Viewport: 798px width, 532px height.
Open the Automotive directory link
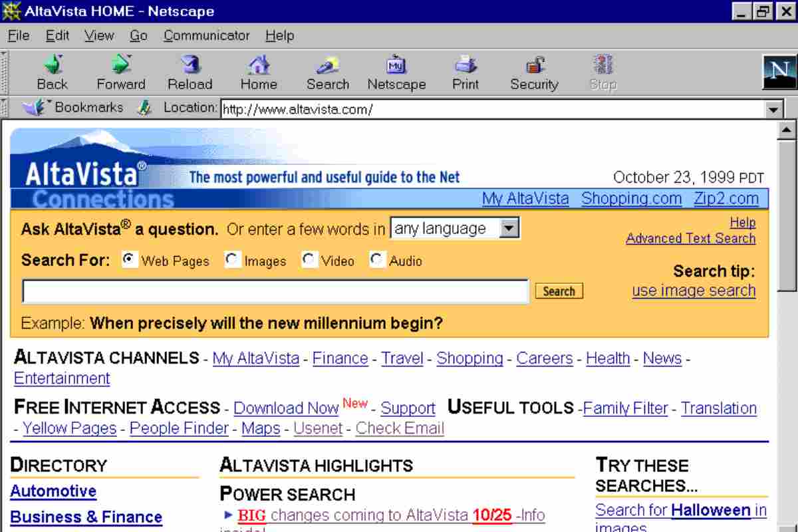(x=53, y=491)
